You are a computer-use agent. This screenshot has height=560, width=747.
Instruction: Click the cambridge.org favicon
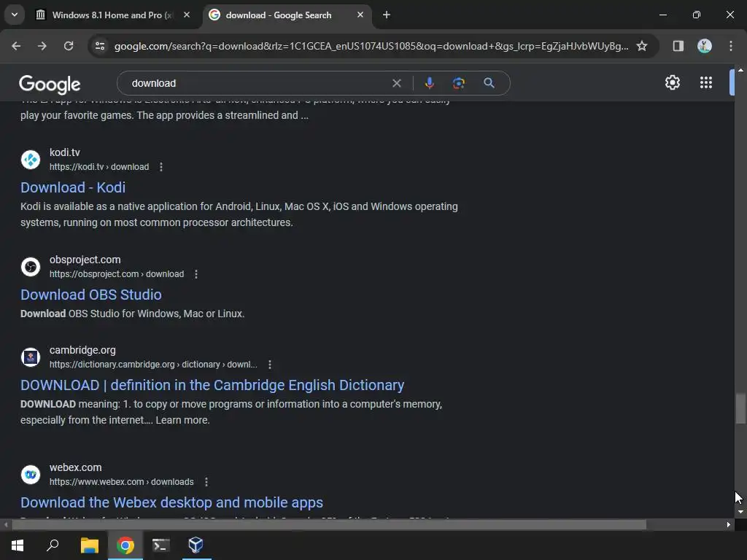click(x=31, y=357)
